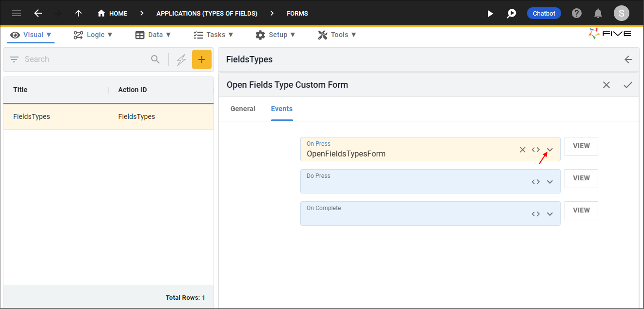644x309 pixels.
Task: Save with the checkmark icon
Action: [628, 85]
